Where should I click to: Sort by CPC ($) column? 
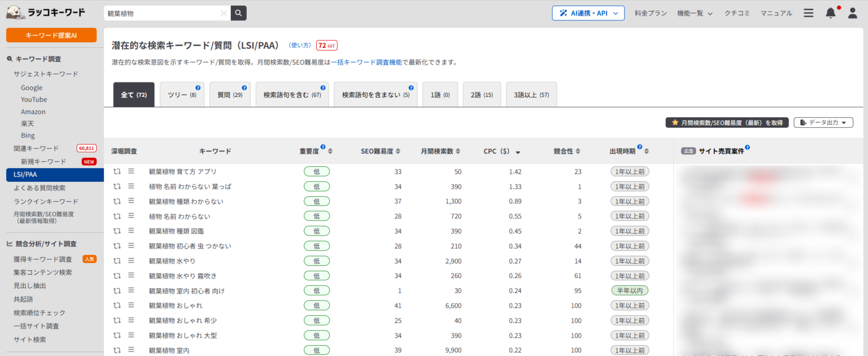(x=518, y=152)
